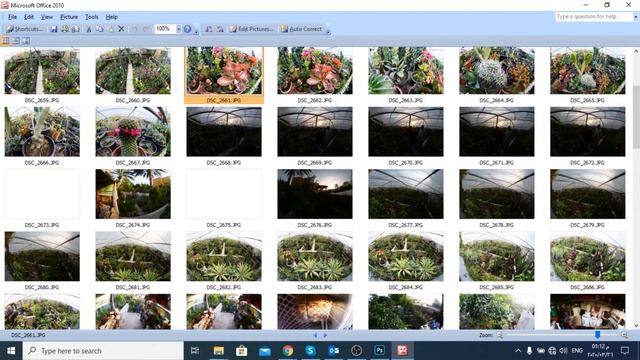The height and width of the screenshot is (360, 640).
Task: Click the Cut scissors icon
Action: click(89, 29)
